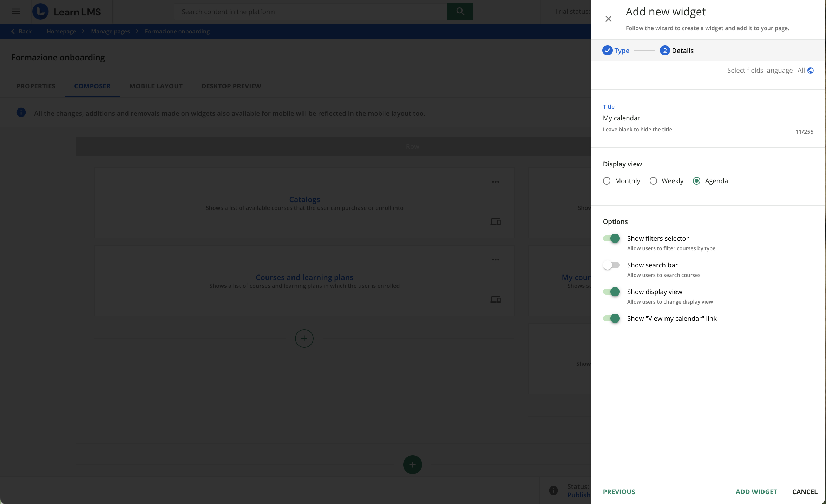Click the Type step label

pos(622,51)
